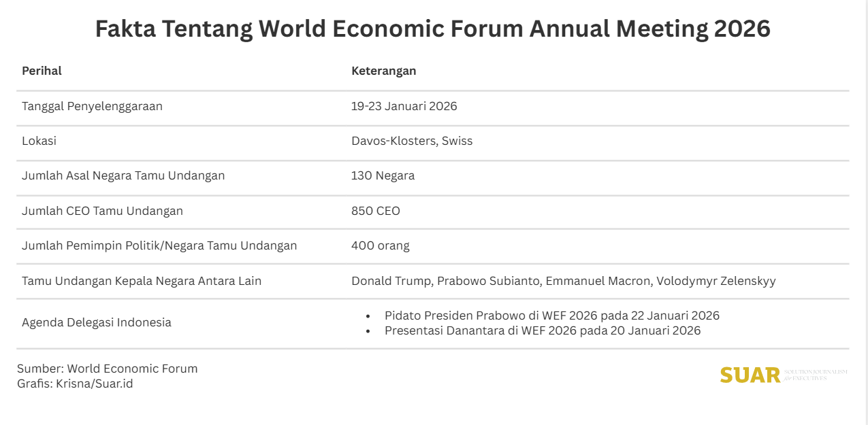Screen dimensions: 868x425
Task: Select Jumlah Asal Negara Tamu Undangan
Action: 123,175
